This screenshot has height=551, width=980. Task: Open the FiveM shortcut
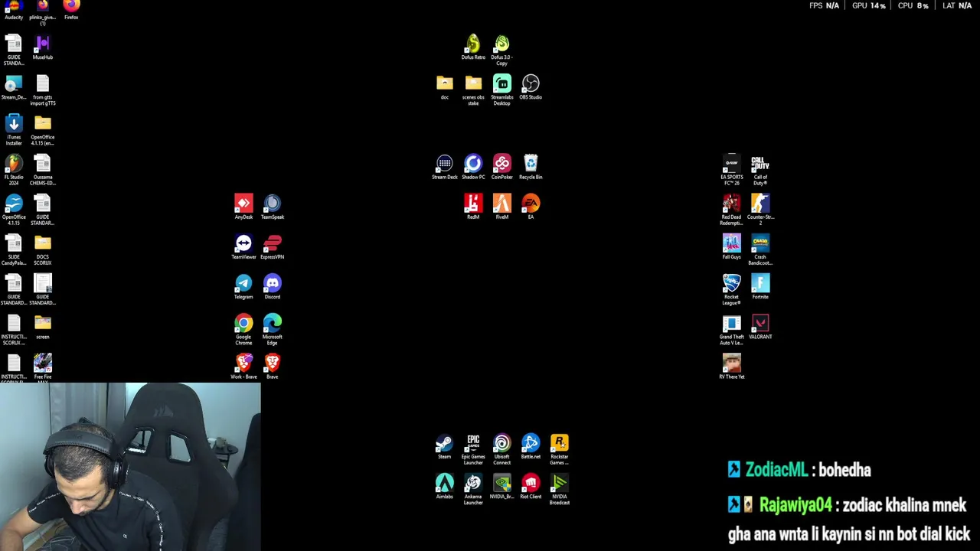(x=501, y=207)
